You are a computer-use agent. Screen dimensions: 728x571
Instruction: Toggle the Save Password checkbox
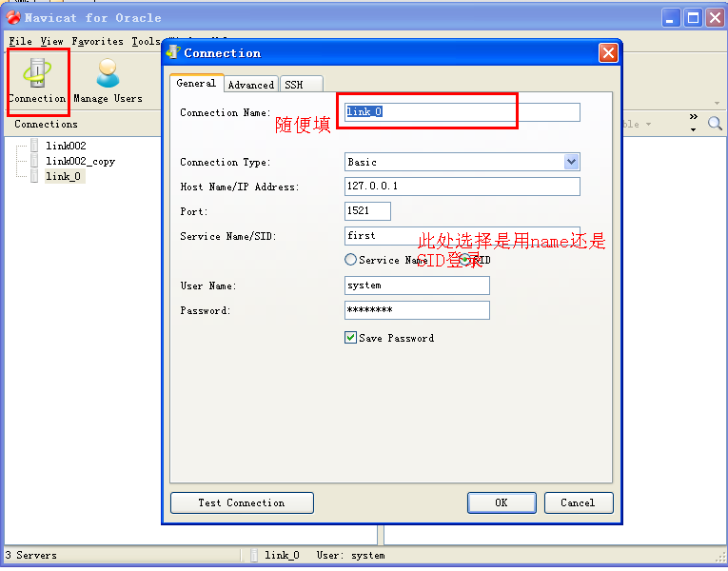[350, 338]
